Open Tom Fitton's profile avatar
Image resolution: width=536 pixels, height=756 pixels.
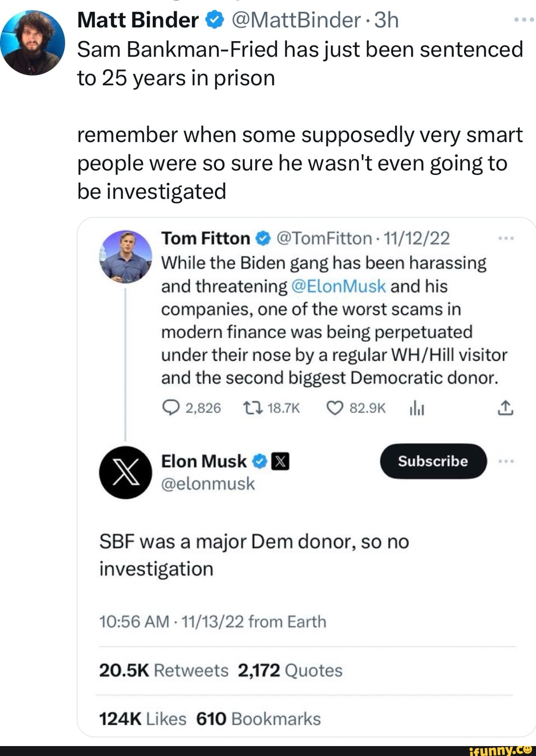[x=126, y=256]
